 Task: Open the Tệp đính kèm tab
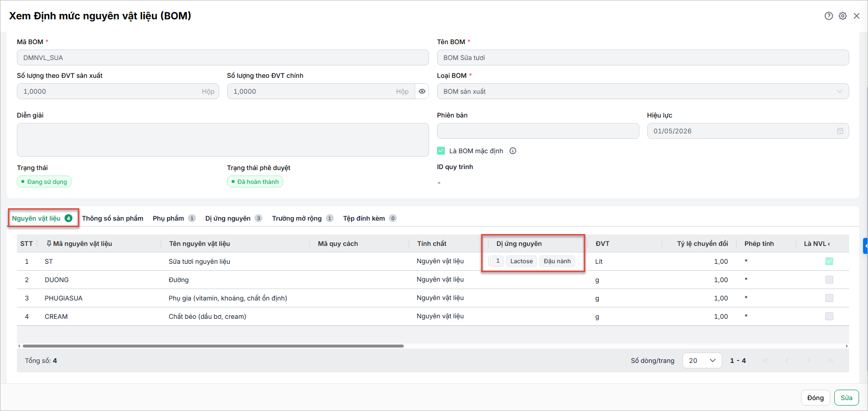370,218
